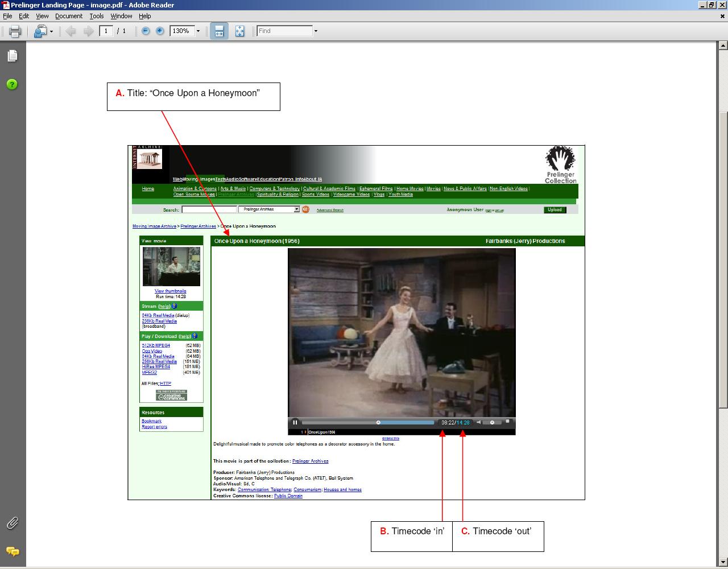The width and height of the screenshot is (728, 569).
Task: Click the Creative Commons badge
Action: (x=171, y=395)
